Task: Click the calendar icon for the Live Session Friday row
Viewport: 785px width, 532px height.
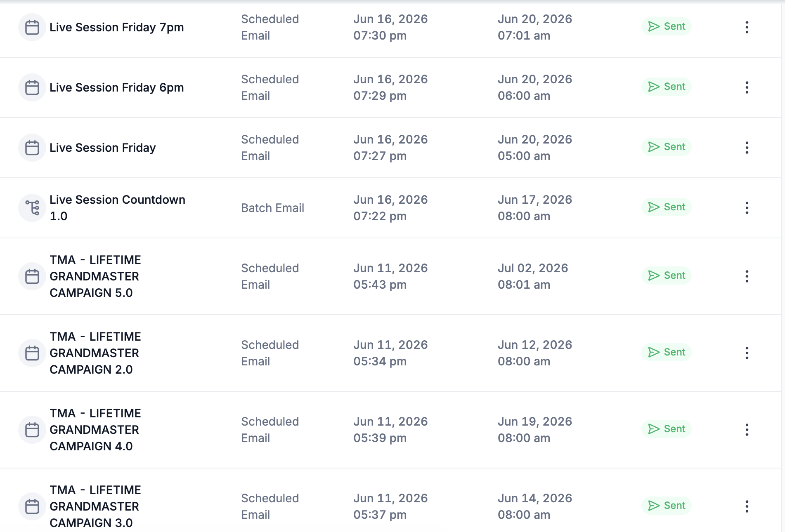Action: (x=32, y=148)
